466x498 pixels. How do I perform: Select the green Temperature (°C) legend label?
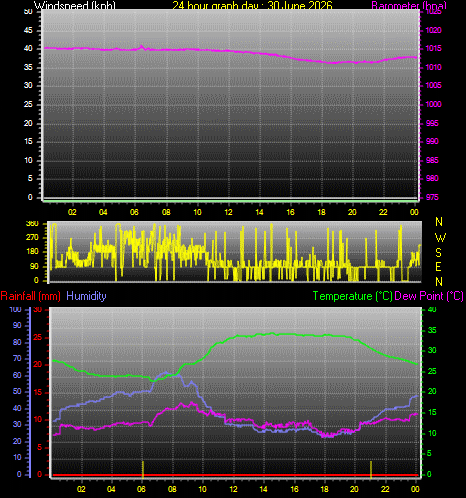coord(352,296)
